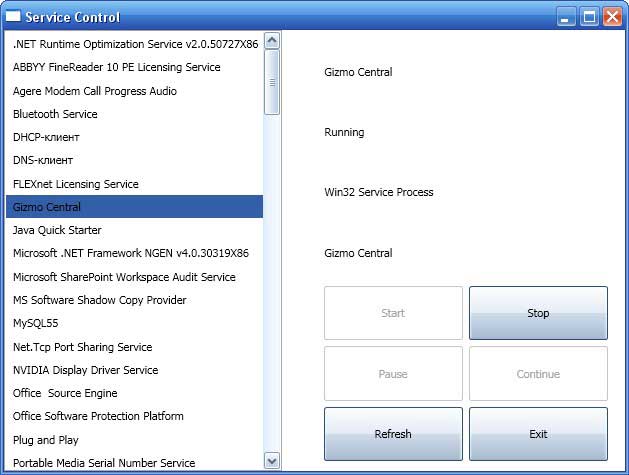Select Plug and Play service
Screen dimensions: 629x475
pyautogui.click(x=46, y=440)
